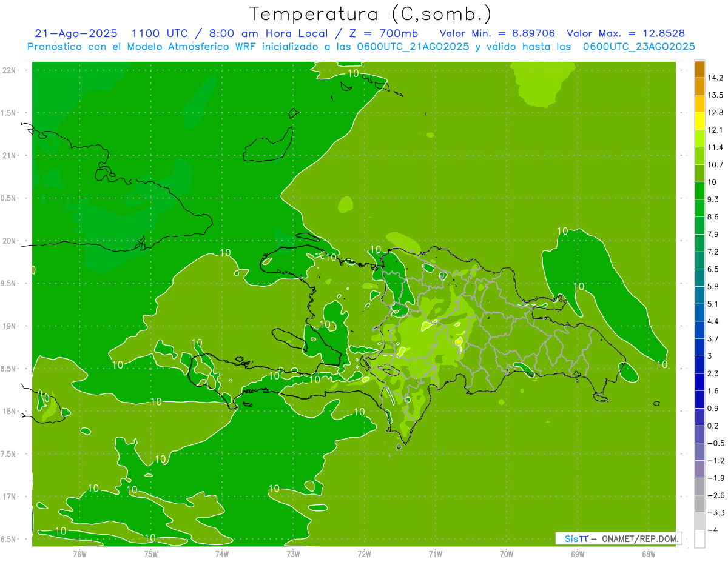Click 'Valor Max. = 12.8528' text
Screen dimensions: 728x562
[x=626, y=33]
